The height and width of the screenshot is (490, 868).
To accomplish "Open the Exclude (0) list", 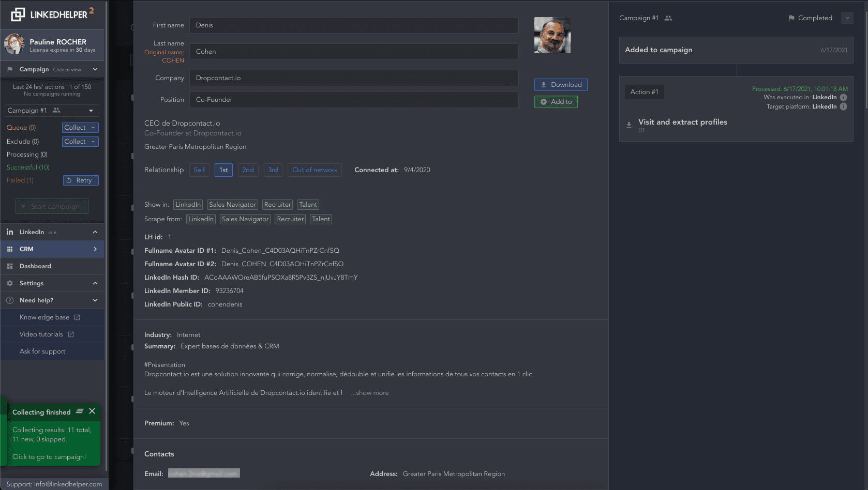I will coord(23,142).
